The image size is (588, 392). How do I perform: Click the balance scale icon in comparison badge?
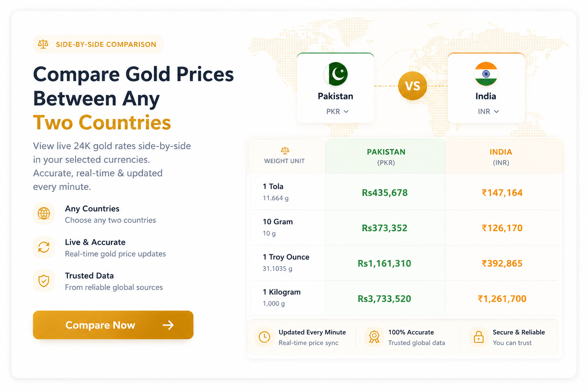(x=43, y=44)
